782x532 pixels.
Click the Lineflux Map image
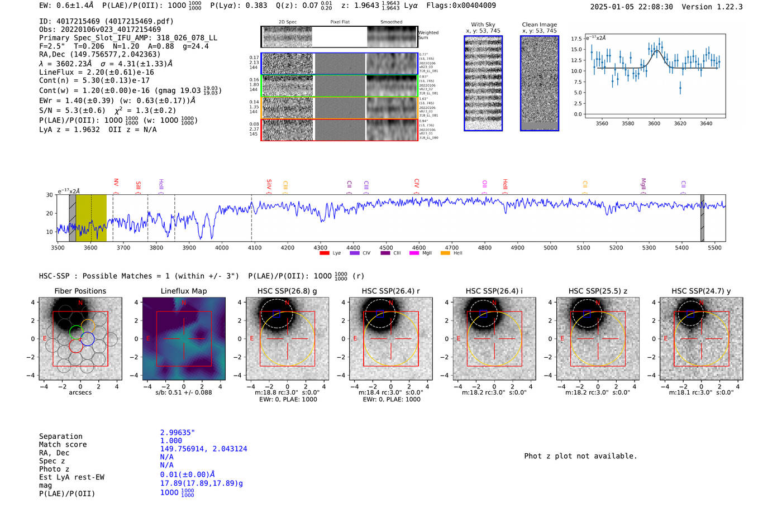pos(184,339)
